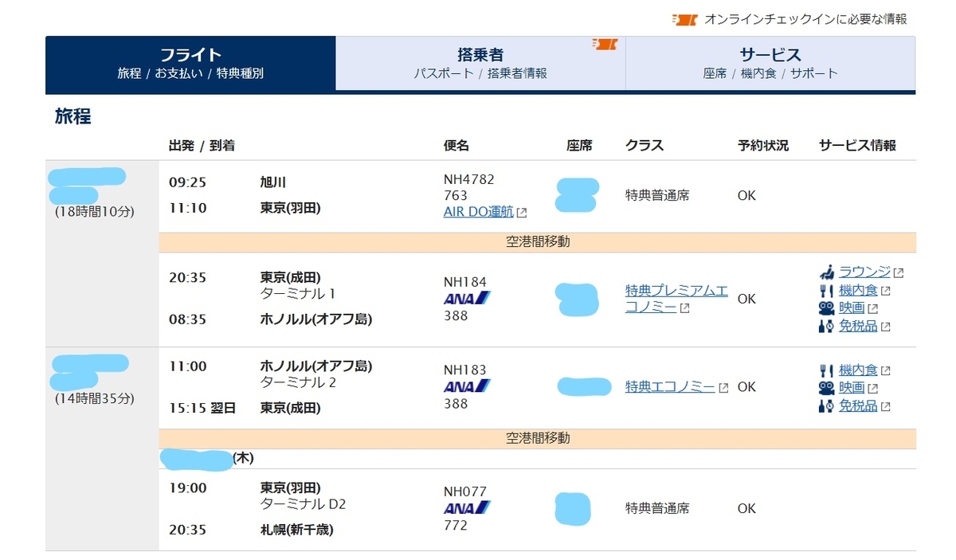
Task: Click 東京(成田) departure at 20:35
Action: tap(291, 277)
